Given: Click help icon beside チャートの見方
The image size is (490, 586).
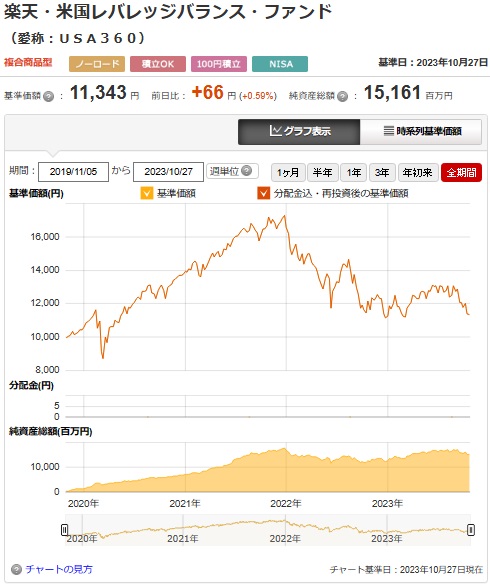Looking at the screenshot, I should coord(16,570).
